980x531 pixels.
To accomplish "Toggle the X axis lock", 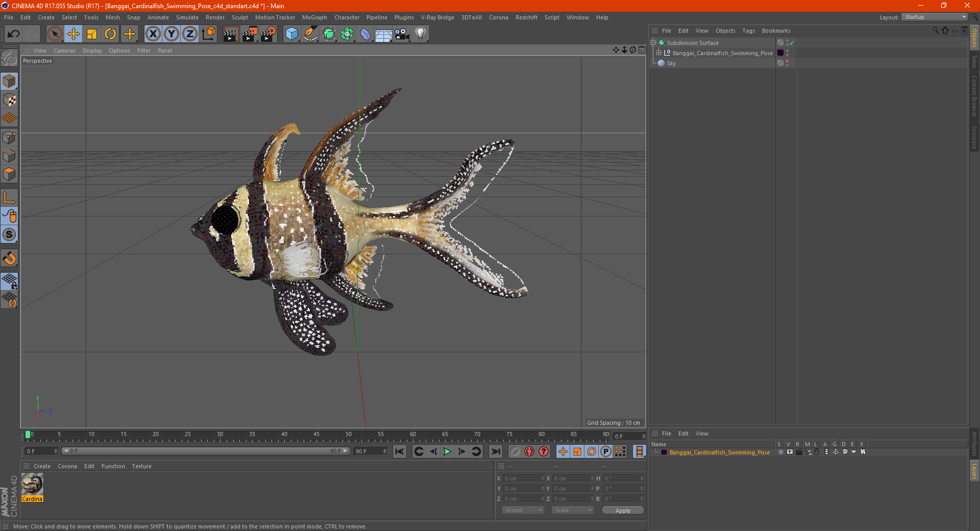I will coord(153,34).
